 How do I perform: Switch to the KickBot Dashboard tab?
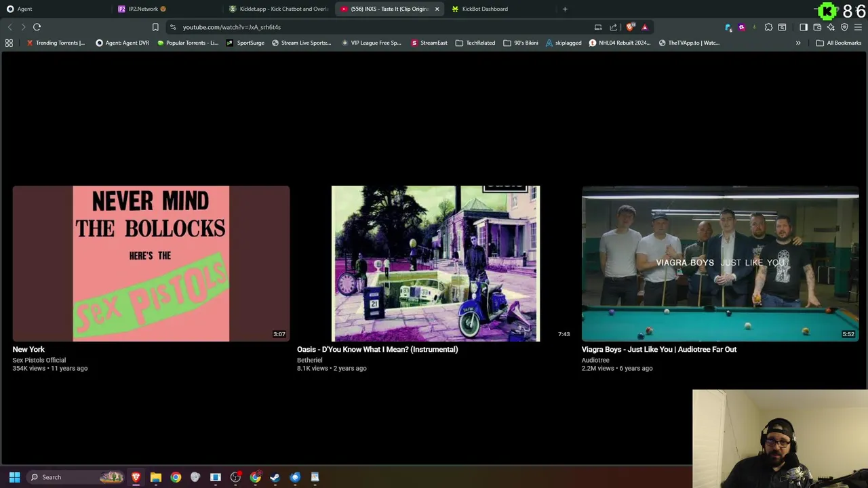tap(500, 9)
